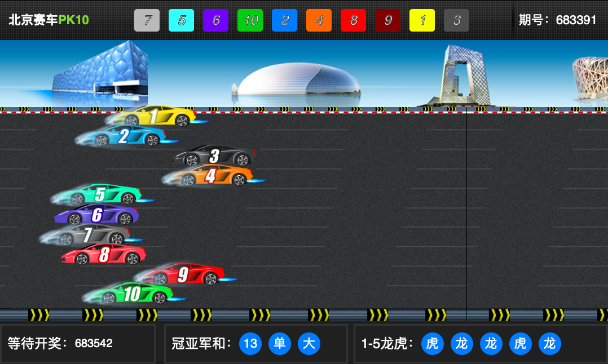608x364 pixels.
Task: Click the gray number 7 rank tile
Action: click(x=147, y=20)
